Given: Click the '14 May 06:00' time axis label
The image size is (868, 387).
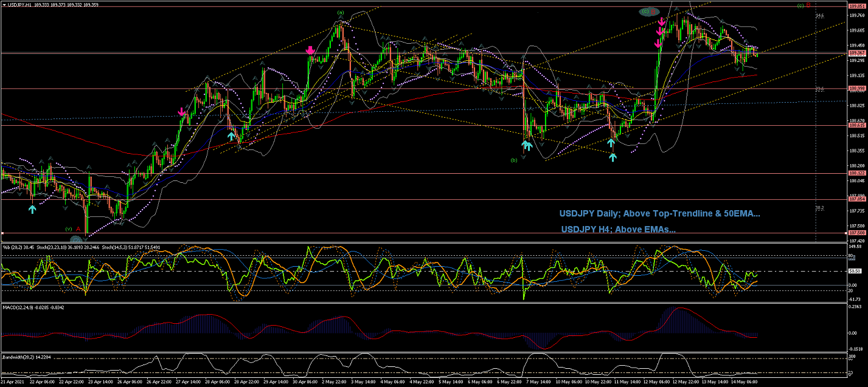Looking at the screenshot, I should click(x=743, y=383).
